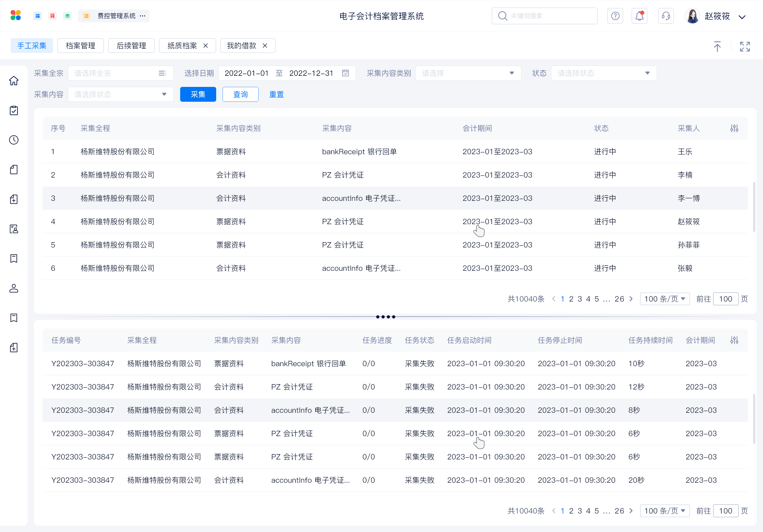Select the task row lasting 20秒
Image resolution: width=763 pixels, height=532 pixels.
(395, 480)
